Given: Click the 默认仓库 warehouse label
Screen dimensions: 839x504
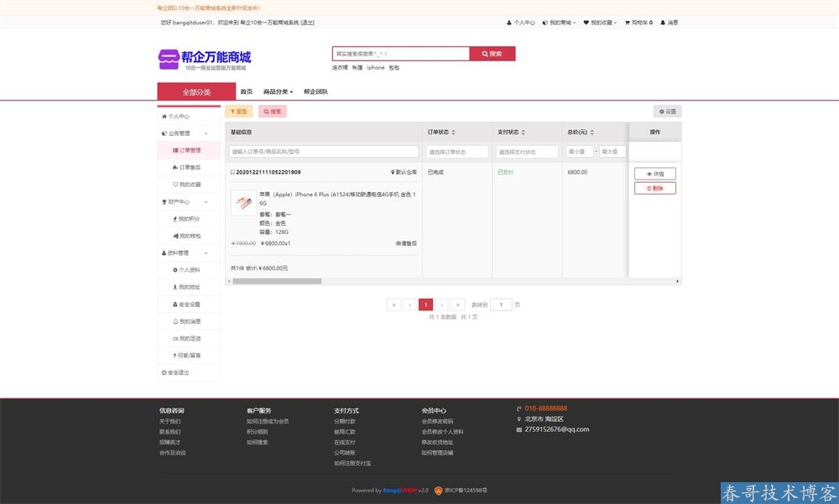Looking at the screenshot, I should [x=404, y=172].
